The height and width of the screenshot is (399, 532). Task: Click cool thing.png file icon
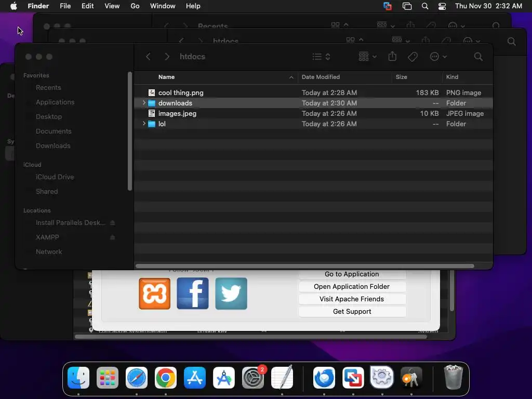point(152,92)
